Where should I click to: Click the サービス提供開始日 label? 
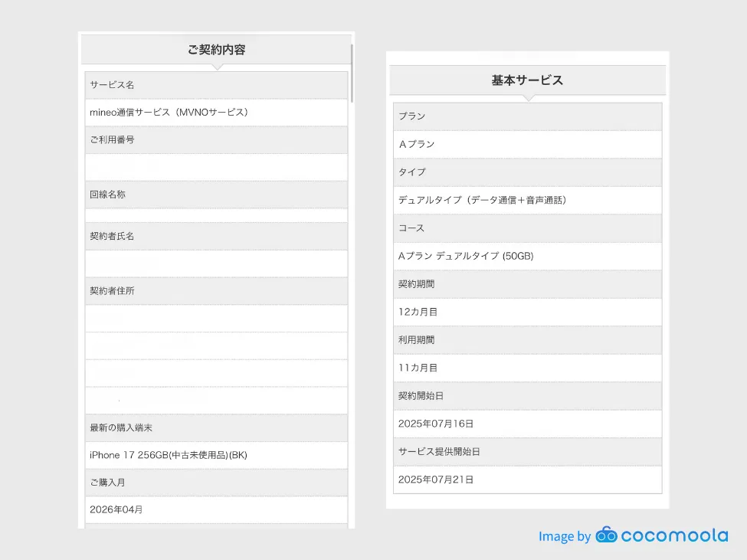(439, 451)
